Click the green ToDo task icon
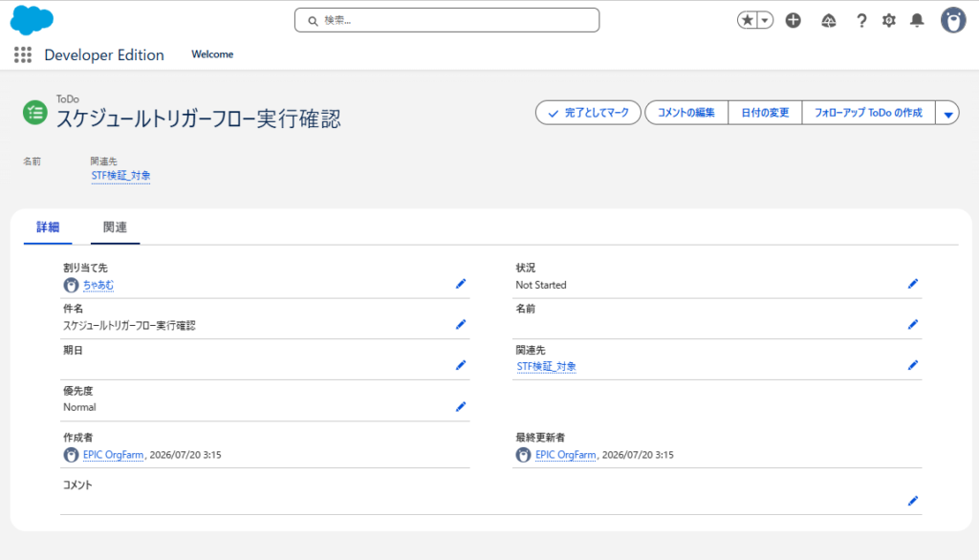Viewport: 979px width, 560px height. point(35,113)
